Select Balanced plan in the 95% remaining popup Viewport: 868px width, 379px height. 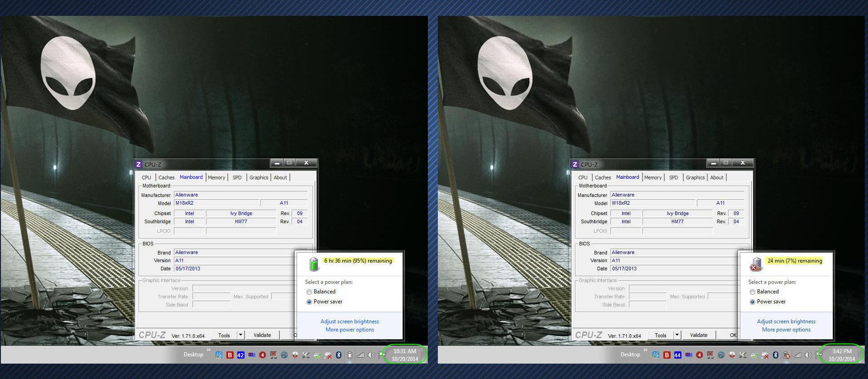coord(309,292)
